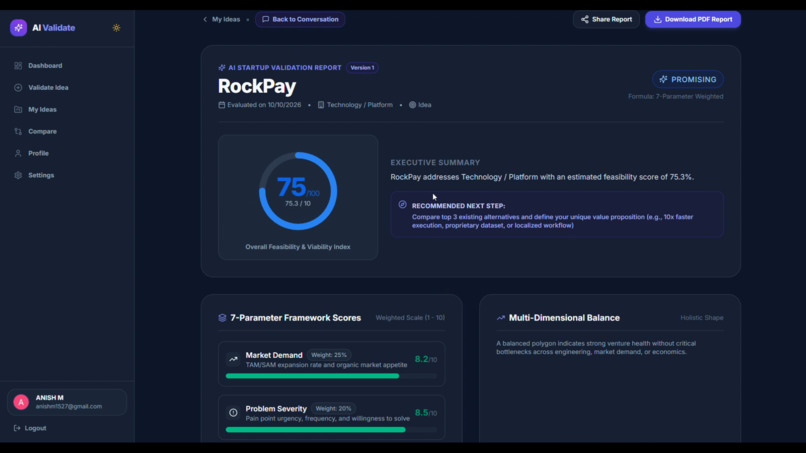806x453 pixels.
Task: Click the ANISH M user avatar
Action: (21, 402)
